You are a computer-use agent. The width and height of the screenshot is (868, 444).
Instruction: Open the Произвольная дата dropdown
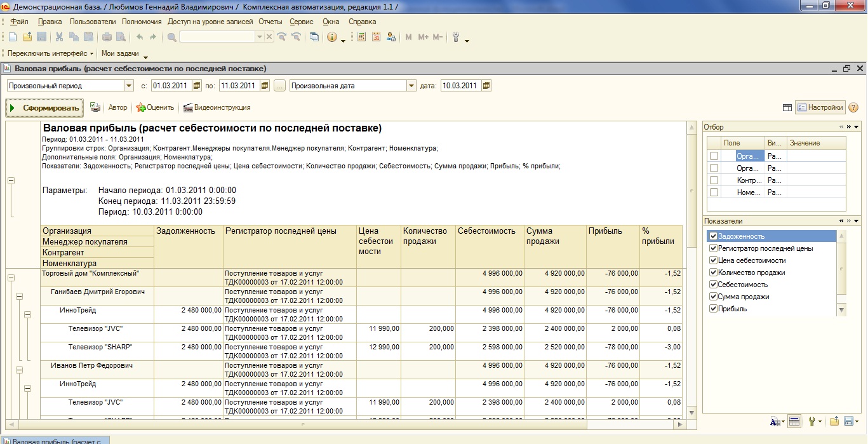coord(412,86)
